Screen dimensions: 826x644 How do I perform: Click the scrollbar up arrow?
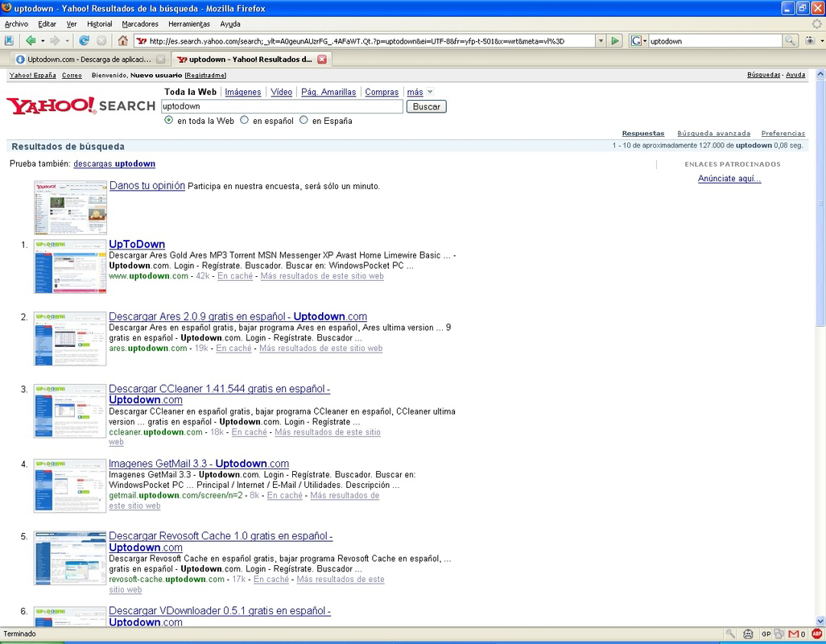pyautogui.click(x=820, y=74)
